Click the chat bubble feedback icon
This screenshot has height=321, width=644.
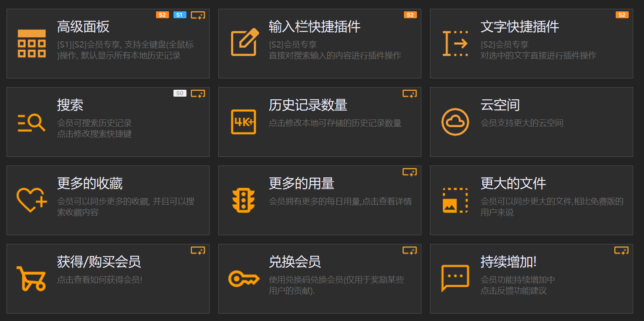[x=455, y=278]
